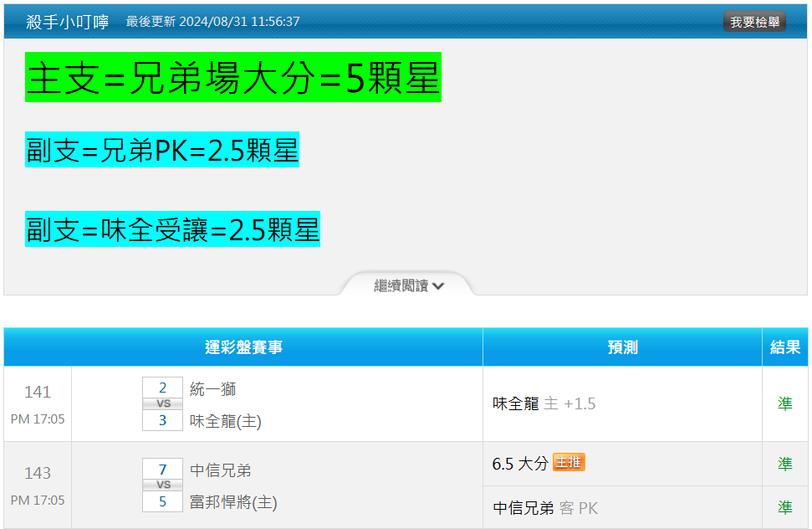Click the 富邦悍將(主) team name
The width and height of the screenshot is (812, 529).
pos(233,502)
